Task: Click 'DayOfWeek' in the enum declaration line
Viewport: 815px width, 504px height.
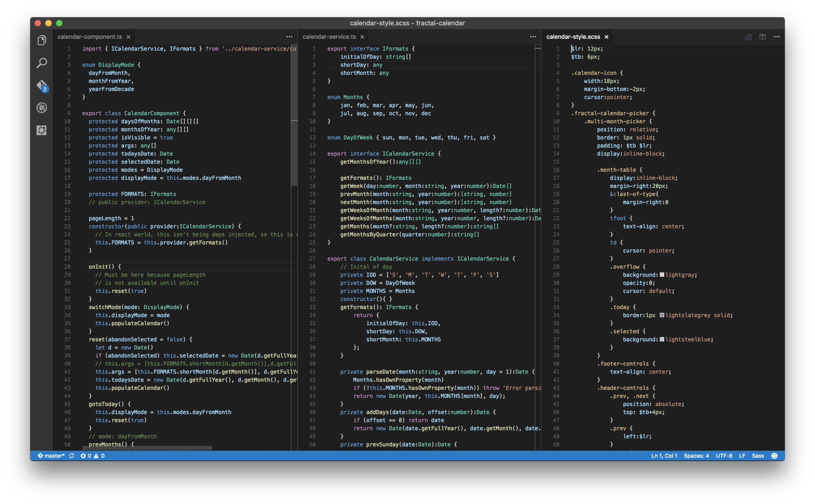Action: (x=358, y=137)
